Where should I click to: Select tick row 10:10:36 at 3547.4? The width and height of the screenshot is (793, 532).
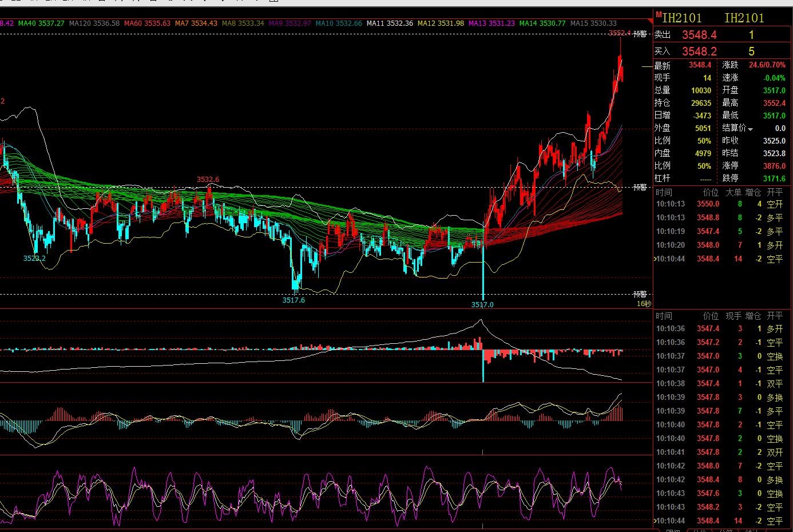(722, 329)
